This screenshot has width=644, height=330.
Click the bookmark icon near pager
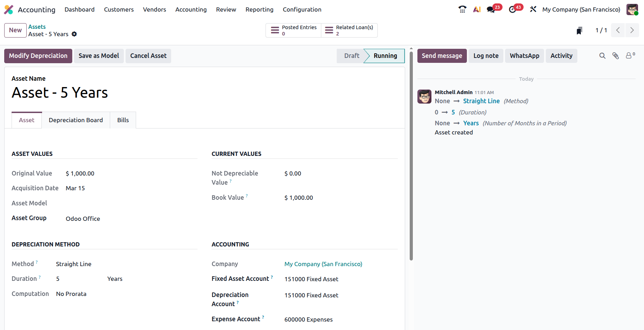point(579,31)
